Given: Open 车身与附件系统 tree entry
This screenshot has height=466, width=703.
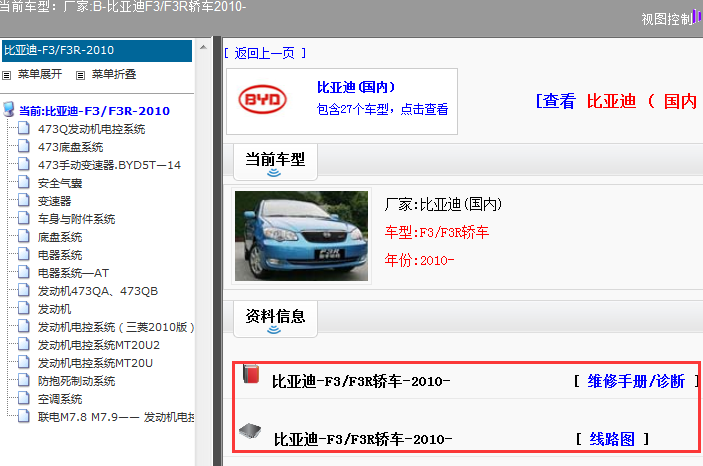Looking at the screenshot, I should click(76, 219).
